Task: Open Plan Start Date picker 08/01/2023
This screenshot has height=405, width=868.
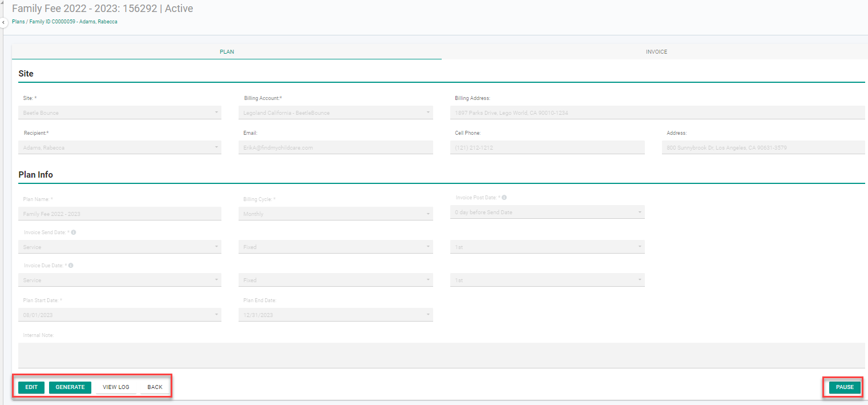Action: (120, 315)
